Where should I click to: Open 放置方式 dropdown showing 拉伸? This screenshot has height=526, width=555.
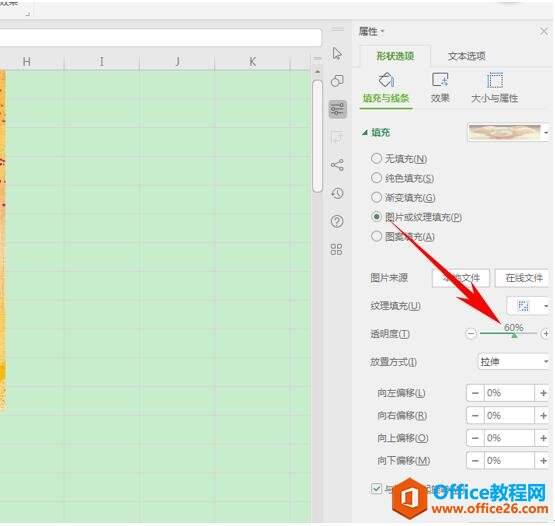[x=514, y=361]
